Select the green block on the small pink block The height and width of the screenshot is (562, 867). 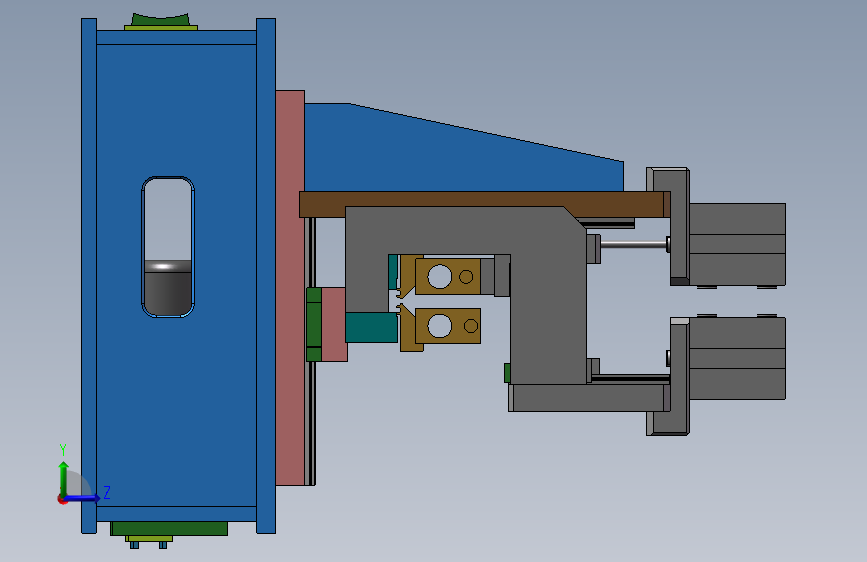point(314,324)
